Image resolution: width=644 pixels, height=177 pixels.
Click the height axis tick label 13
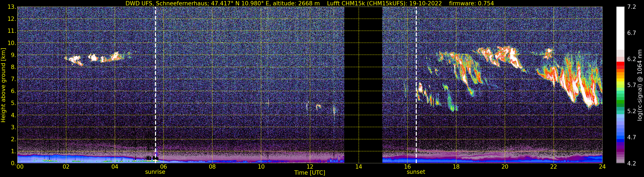point(12,7)
